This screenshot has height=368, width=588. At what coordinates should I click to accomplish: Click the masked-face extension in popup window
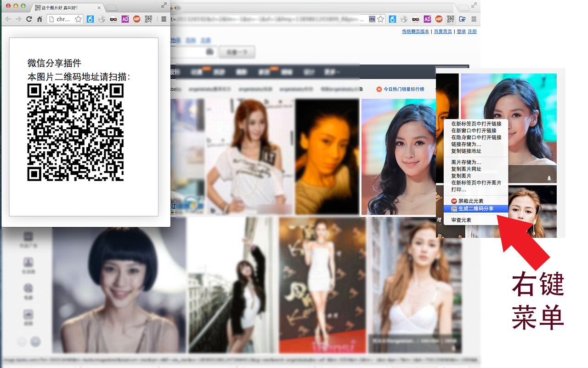[113, 19]
